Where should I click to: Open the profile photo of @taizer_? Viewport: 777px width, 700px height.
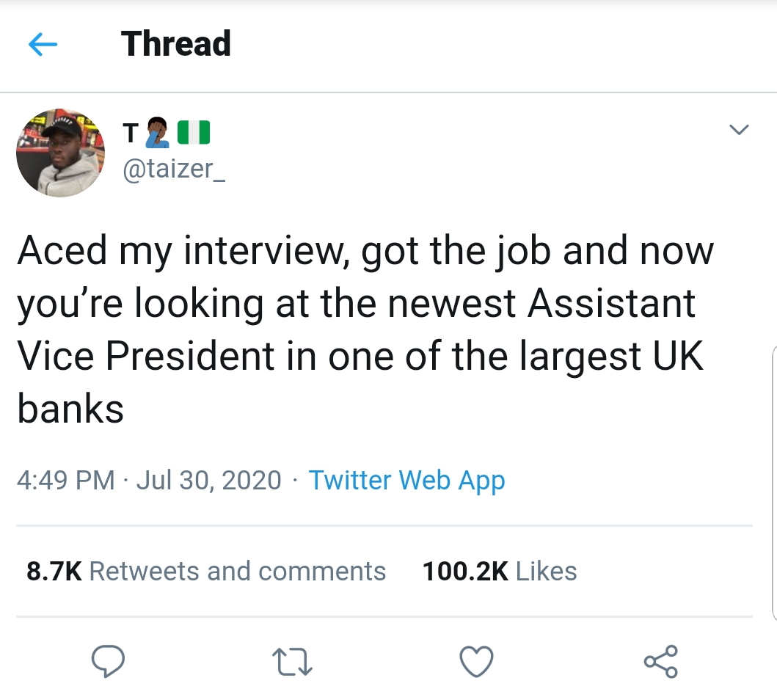(x=60, y=153)
